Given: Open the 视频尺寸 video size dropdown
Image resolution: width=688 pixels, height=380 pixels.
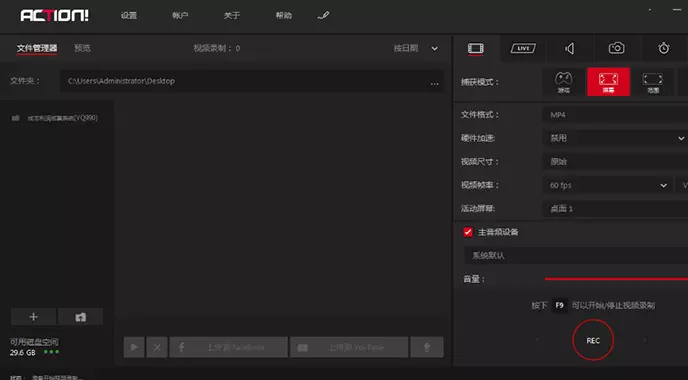Looking at the screenshot, I should tap(615, 162).
